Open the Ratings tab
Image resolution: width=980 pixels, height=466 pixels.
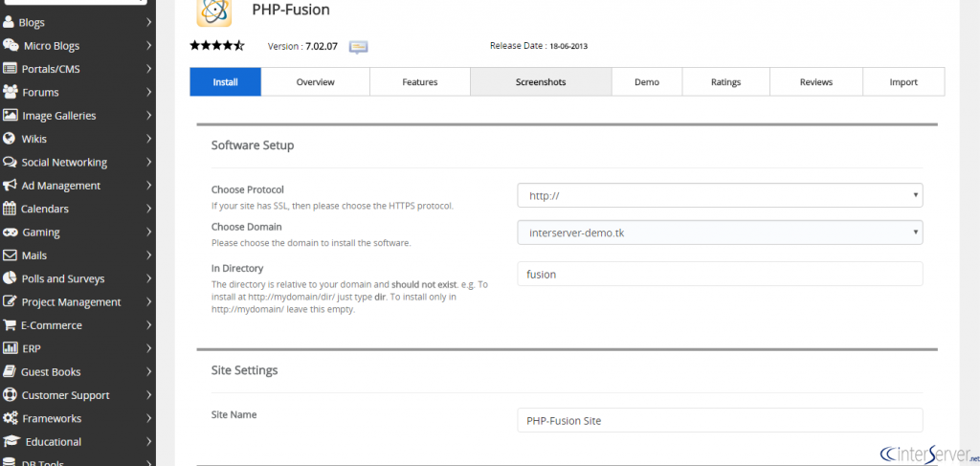725,82
